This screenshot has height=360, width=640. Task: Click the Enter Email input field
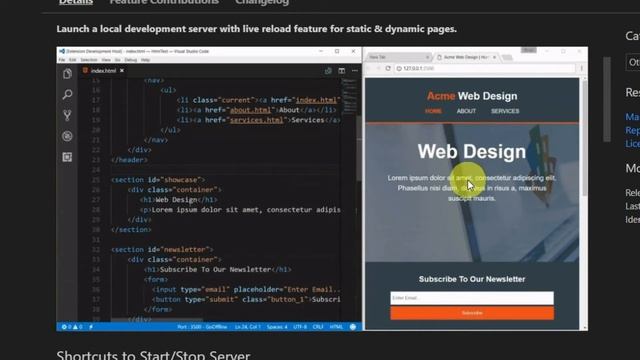tap(472, 298)
